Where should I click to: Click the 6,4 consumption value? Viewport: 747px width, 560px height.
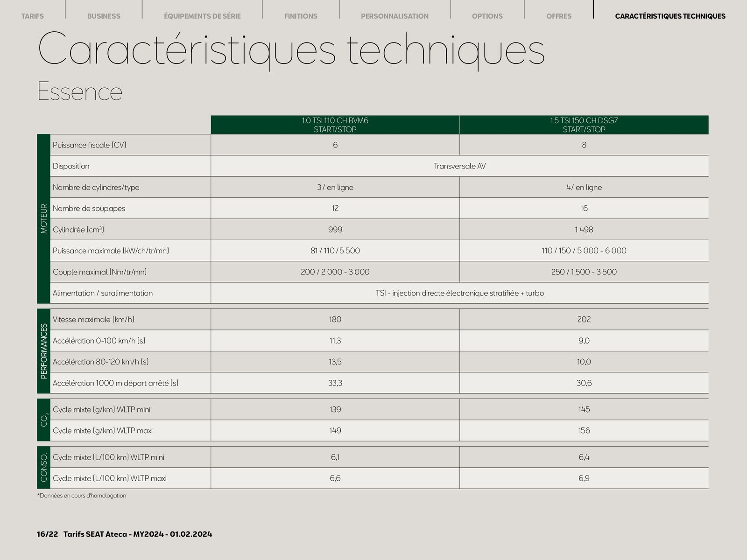point(584,457)
